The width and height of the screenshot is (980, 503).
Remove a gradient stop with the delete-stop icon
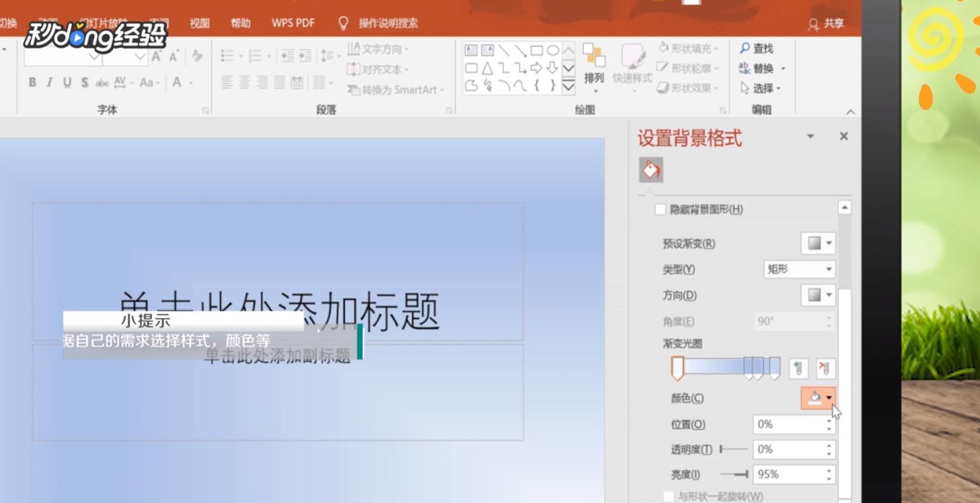[x=825, y=368]
